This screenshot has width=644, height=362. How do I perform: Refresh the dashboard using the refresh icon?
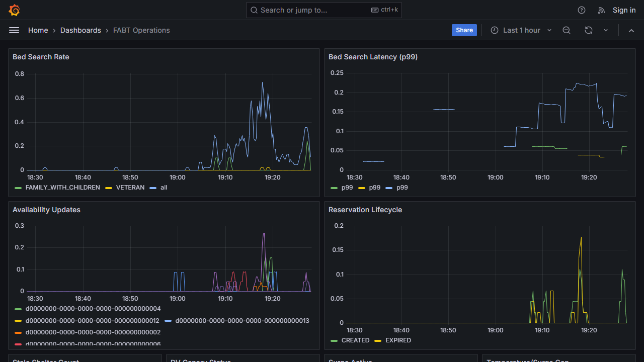tap(588, 30)
